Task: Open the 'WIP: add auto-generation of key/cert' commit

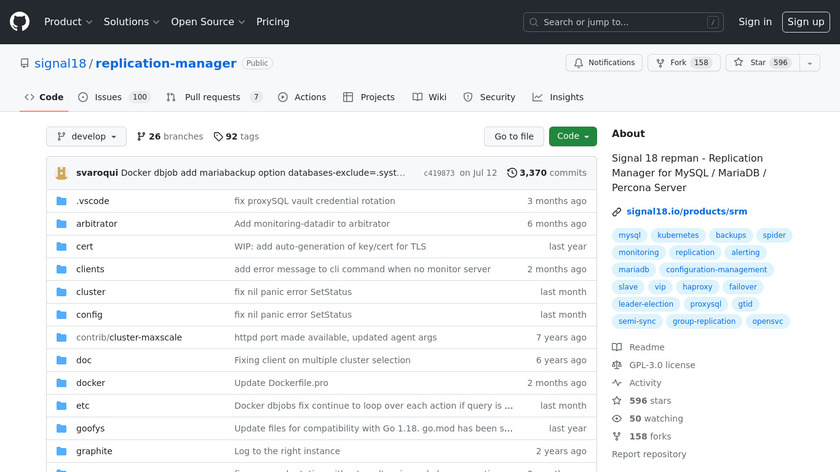Action: 330,246
